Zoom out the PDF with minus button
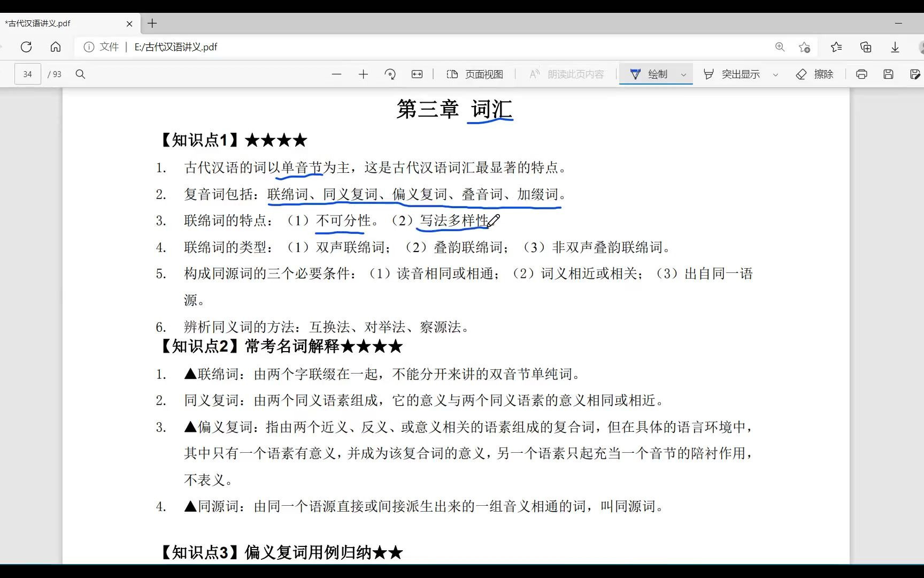Viewport: 924px width, 578px height. click(336, 74)
